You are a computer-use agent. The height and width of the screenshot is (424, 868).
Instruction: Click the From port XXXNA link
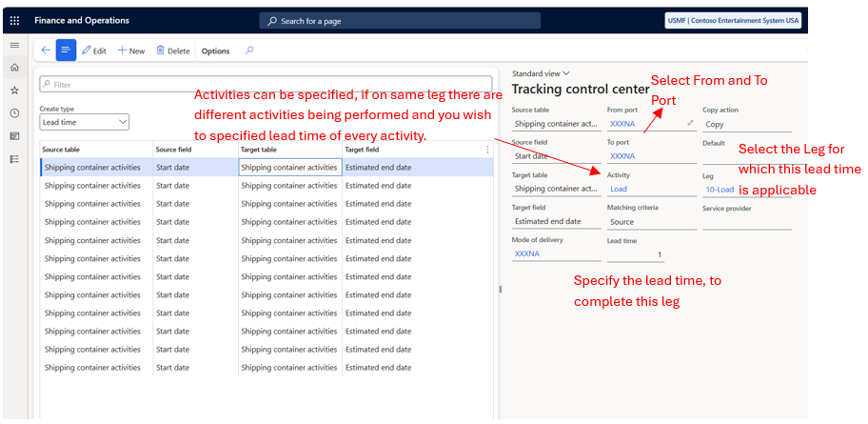click(x=622, y=124)
